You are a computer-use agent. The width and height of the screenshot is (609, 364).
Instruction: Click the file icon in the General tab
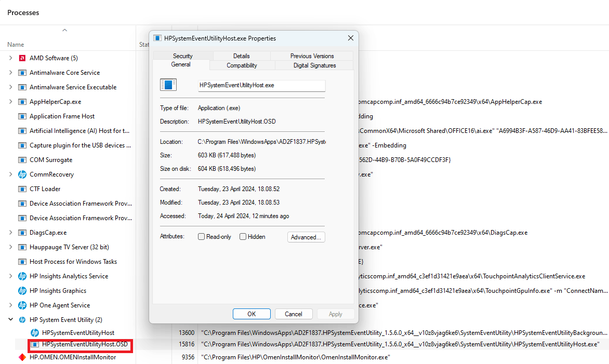pos(168,85)
